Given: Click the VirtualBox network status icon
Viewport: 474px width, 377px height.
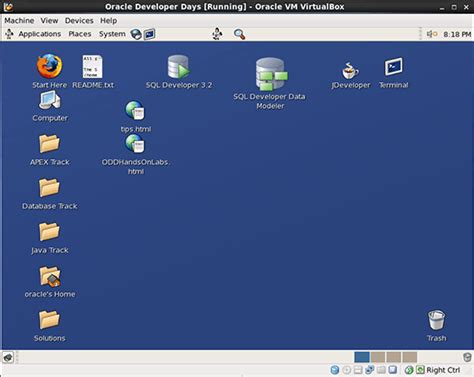Looking at the screenshot, I should click(370, 369).
